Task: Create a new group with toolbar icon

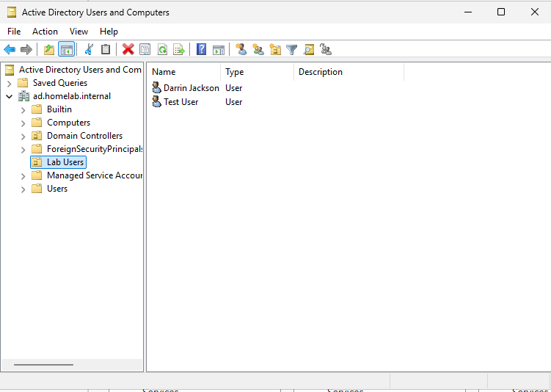Action: (258, 50)
